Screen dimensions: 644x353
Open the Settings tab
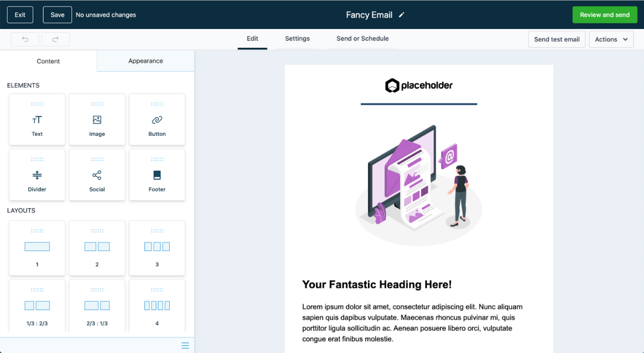coord(297,39)
